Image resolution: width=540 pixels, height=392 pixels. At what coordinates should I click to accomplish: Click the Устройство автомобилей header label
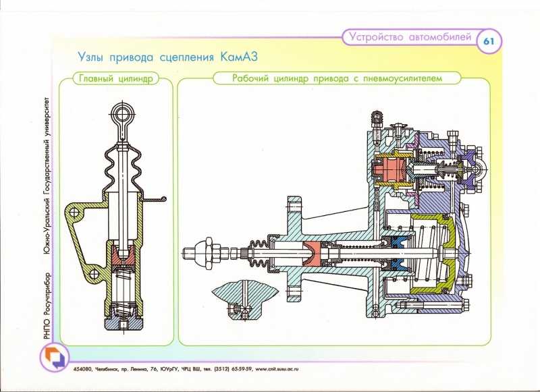click(x=410, y=37)
